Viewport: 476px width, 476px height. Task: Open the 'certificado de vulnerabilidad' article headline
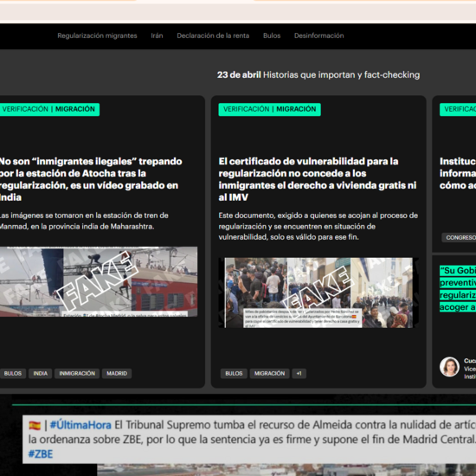point(318,179)
